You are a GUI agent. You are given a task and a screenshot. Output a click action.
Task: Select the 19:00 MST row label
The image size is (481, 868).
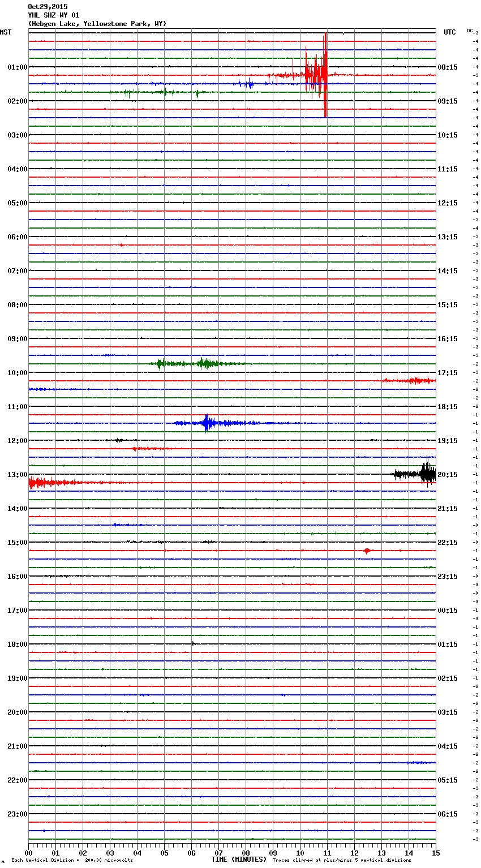click(x=17, y=678)
